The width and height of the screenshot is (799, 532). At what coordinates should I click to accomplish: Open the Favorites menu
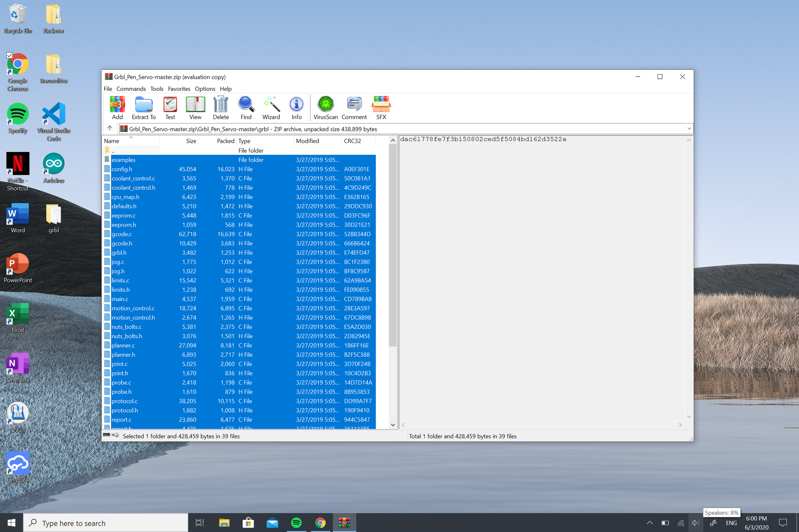tap(179, 89)
